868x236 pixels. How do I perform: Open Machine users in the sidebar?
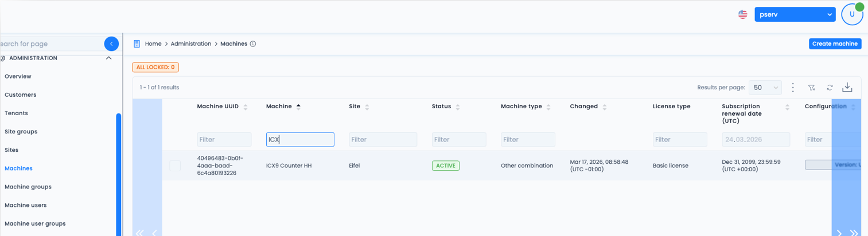click(25, 205)
